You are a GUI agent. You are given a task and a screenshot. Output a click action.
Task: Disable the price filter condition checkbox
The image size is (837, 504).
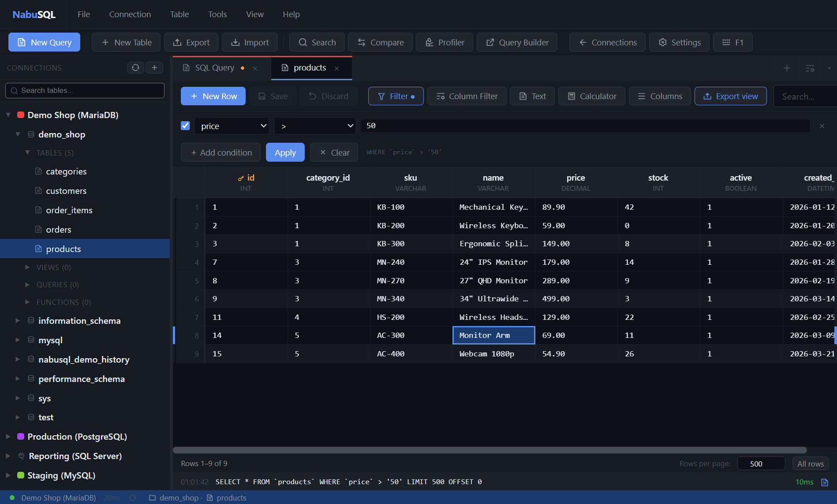[x=185, y=126]
